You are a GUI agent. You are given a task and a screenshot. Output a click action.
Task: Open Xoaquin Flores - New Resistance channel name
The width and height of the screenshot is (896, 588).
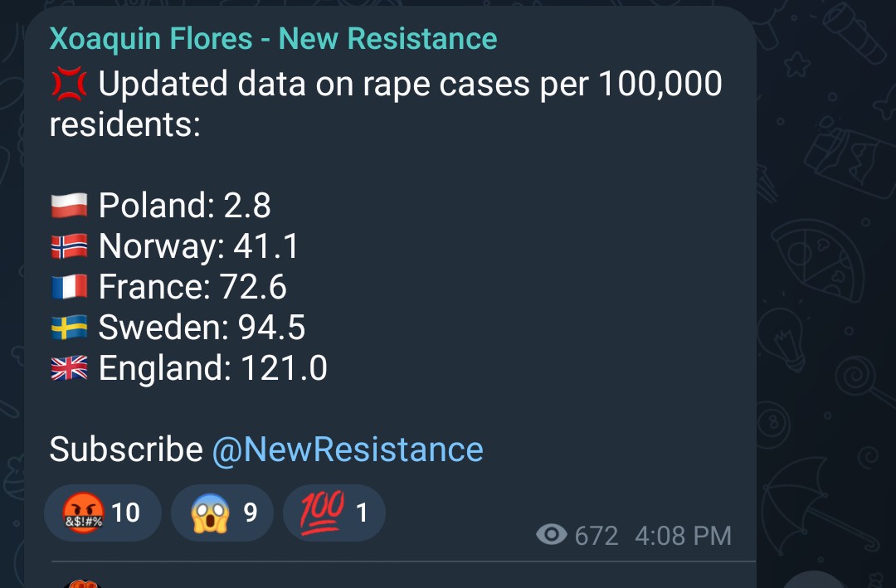(x=273, y=39)
